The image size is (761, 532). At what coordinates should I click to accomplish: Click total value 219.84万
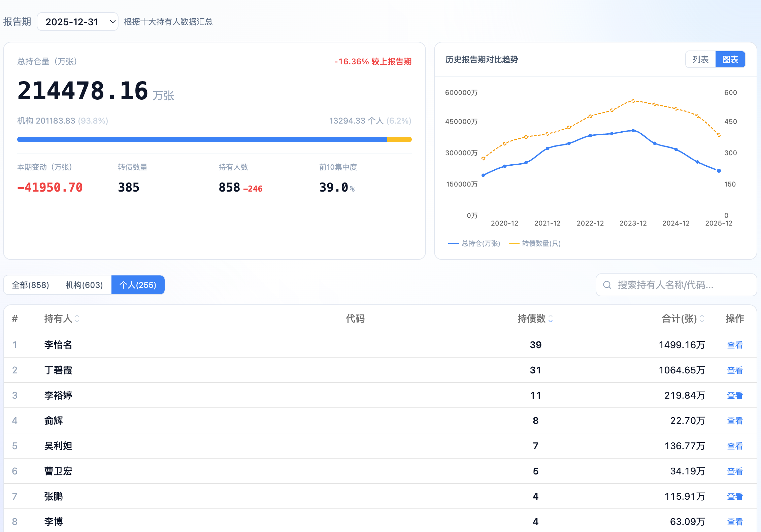click(x=685, y=395)
